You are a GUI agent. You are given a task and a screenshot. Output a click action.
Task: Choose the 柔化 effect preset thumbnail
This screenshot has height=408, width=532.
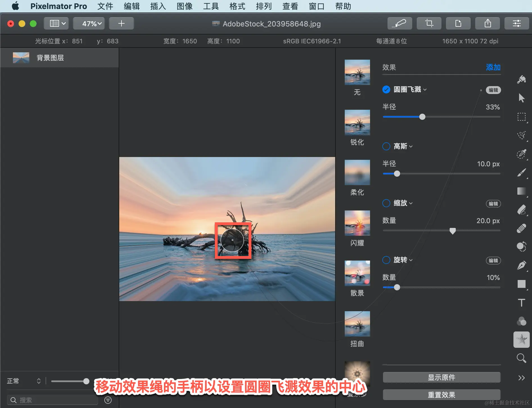(x=357, y=172)
